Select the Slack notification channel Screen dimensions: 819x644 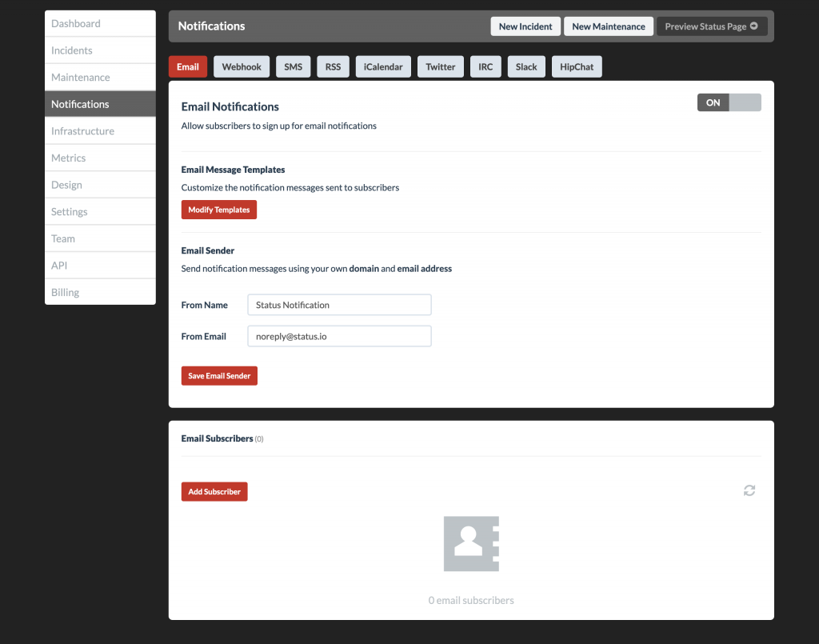(525, 66)
